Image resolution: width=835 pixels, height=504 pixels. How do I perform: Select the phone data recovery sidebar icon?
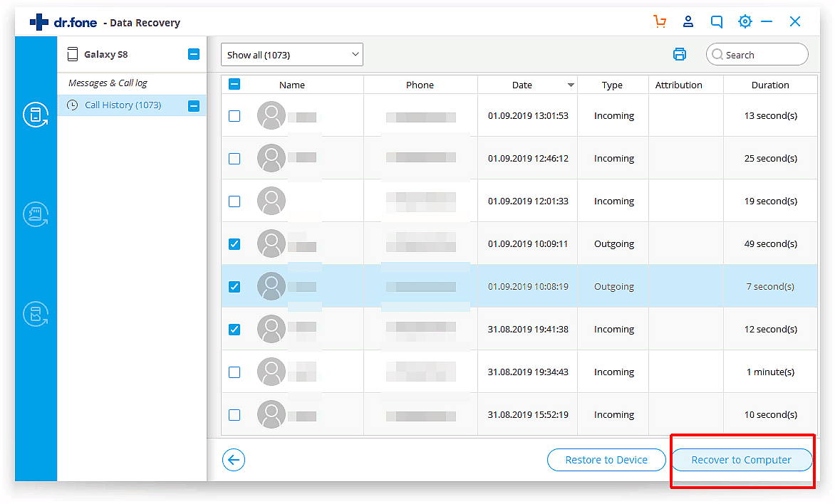click(x=36, y=115)
